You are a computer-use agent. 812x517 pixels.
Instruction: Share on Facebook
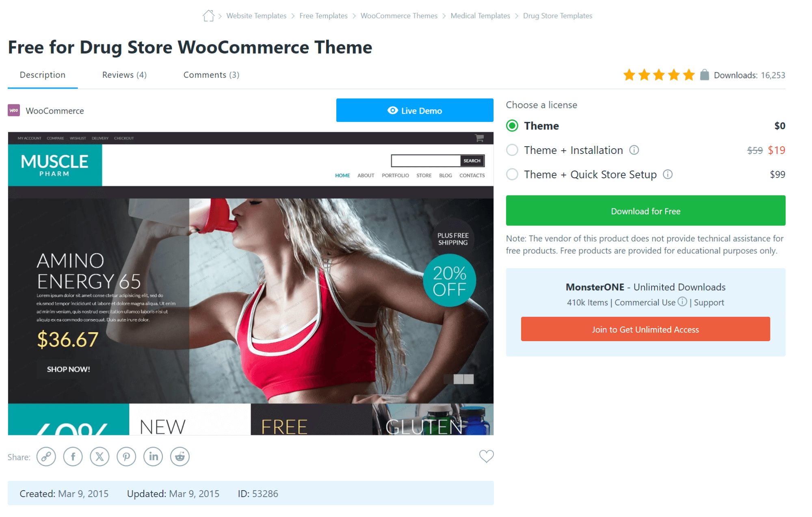coord(73,456)
